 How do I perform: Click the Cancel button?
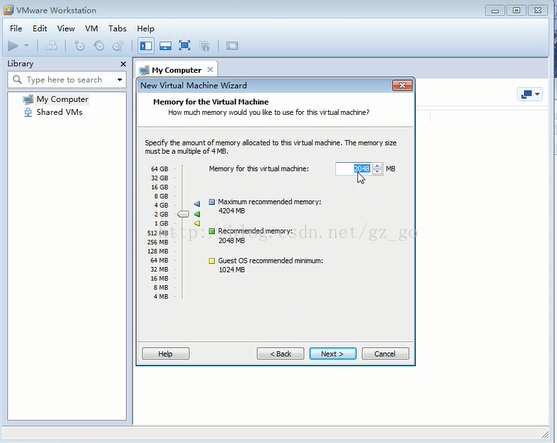385,354
